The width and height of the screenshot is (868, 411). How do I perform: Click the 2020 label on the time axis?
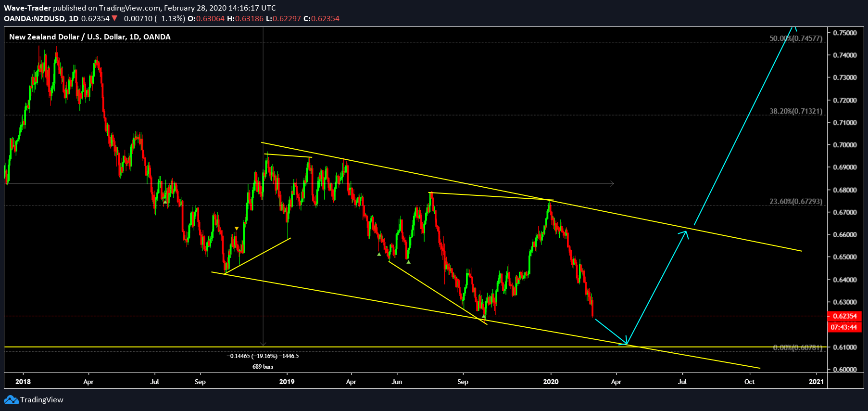(x=551, y=382)
